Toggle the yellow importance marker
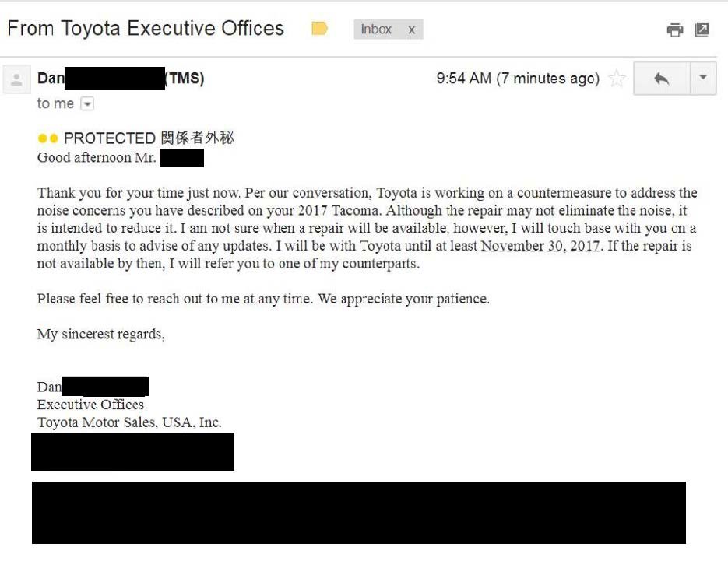Image resolution: width=728 pixels, height=582 pixels. pos(319,29)
